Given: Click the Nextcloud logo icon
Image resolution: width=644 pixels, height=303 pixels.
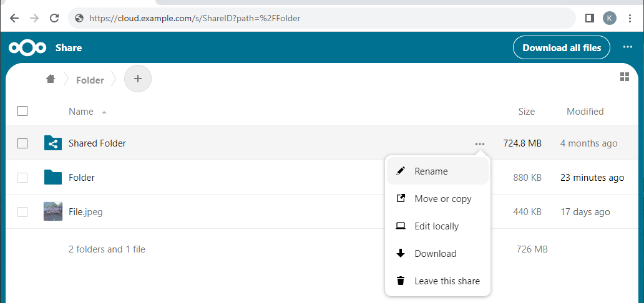Looking at the screenshot, I should click(x=27, y=48).
